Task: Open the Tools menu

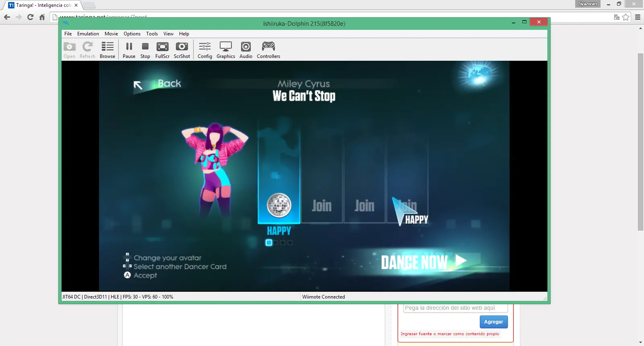Action: [x=152, y=34]
